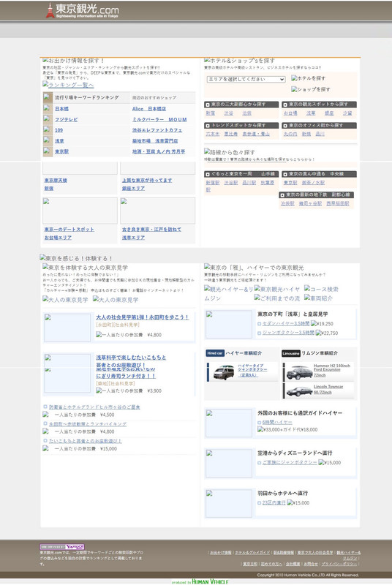Open the にぎり寿司ランチ付き！！ link

tap(126, 376)
